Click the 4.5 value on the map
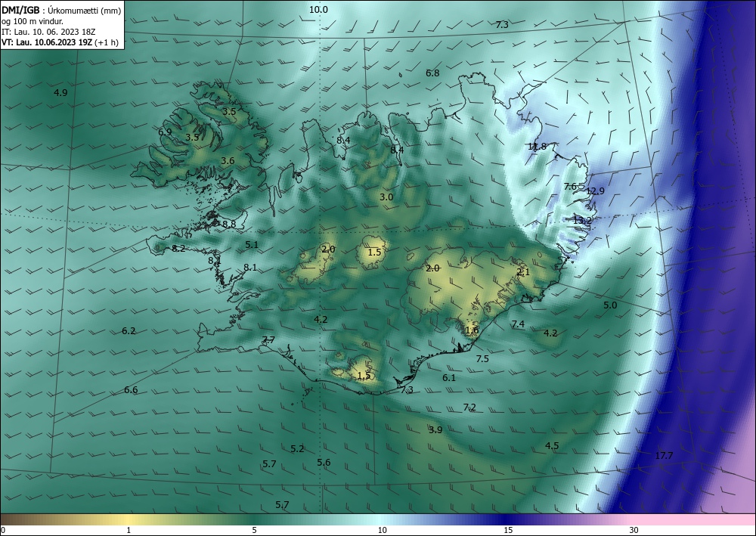 [x=552, y=446]
